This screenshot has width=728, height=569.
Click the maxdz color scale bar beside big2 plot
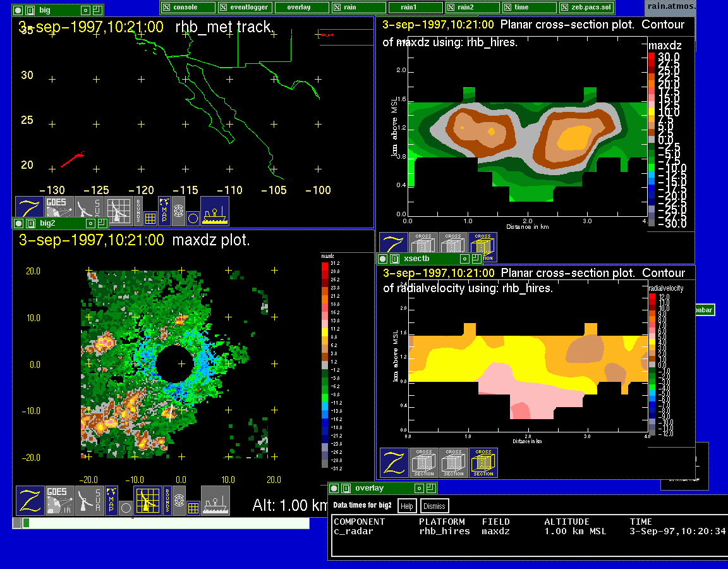[x=324, y=364]
